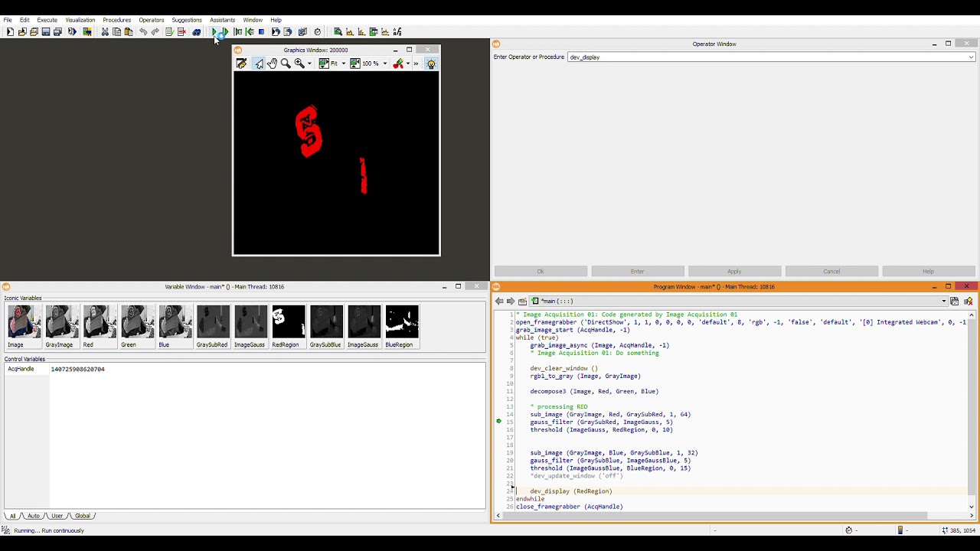This screenshot has height=551, width=980.
Task: Select the All tab in Variable Window
Action: point(12,516)
